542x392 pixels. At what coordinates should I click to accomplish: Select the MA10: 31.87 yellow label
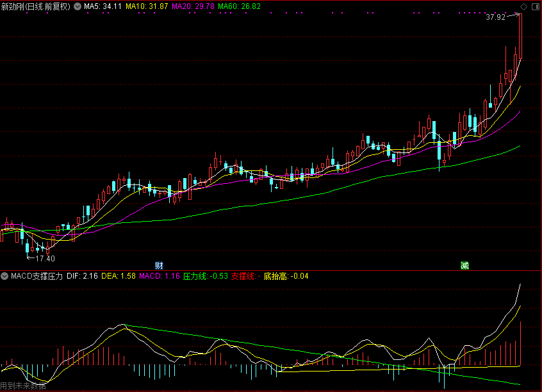pos(147,6)
